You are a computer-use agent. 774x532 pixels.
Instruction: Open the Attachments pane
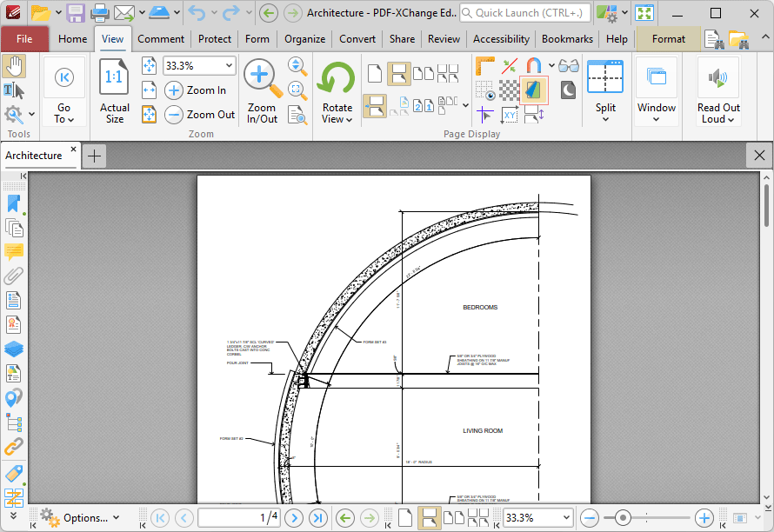13,276
